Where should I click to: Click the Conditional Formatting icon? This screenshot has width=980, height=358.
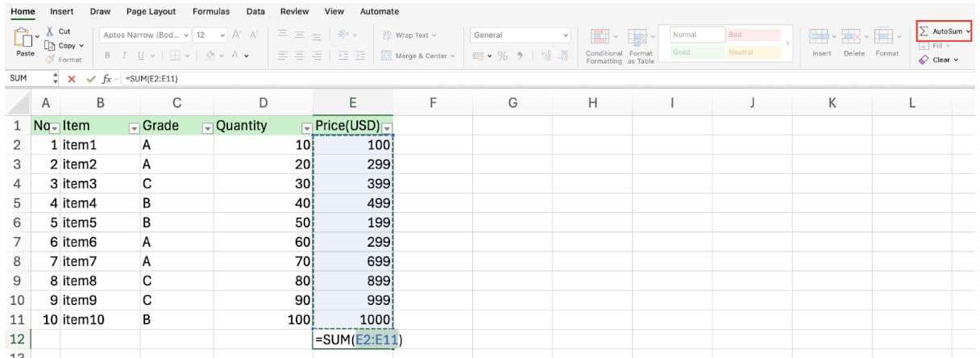[x=600, y=37]
